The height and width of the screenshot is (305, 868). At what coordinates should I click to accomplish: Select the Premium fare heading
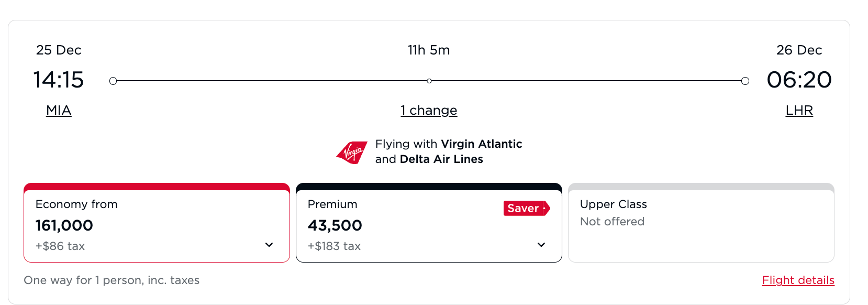coord(332,204)
